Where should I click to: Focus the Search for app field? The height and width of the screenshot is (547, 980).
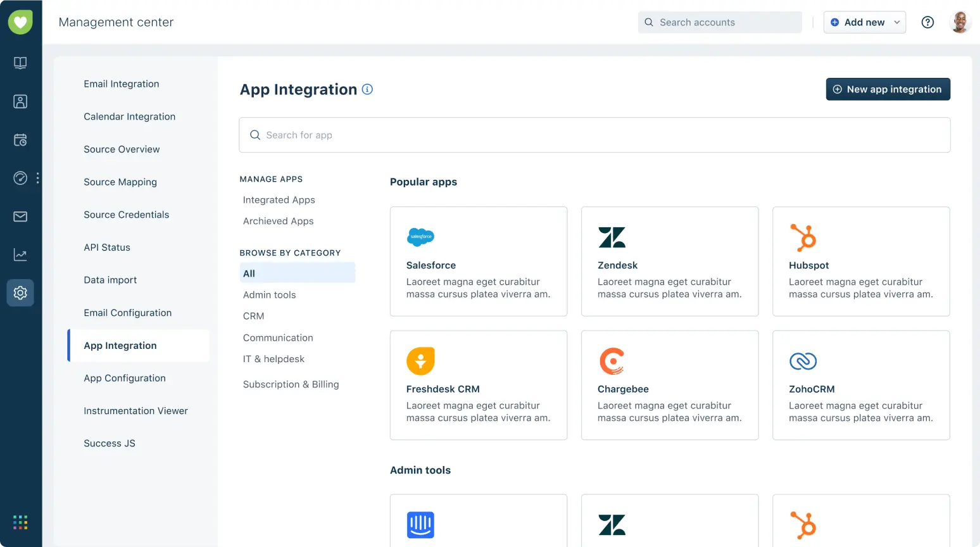click(x=594, y=135)
